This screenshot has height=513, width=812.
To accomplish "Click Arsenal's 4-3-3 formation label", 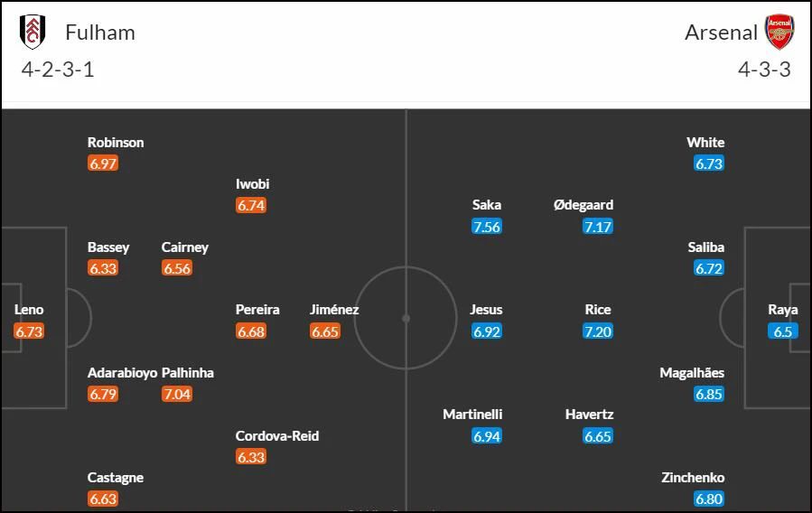I will coord(764,70).
